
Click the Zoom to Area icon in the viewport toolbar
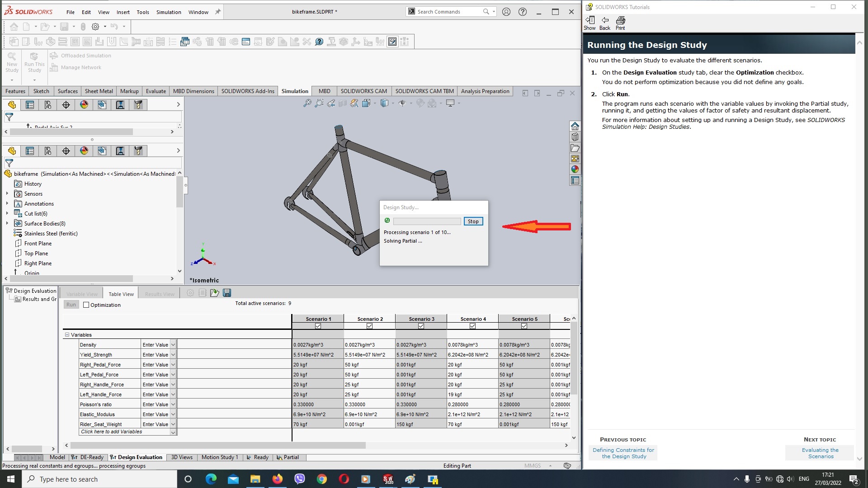319,103
